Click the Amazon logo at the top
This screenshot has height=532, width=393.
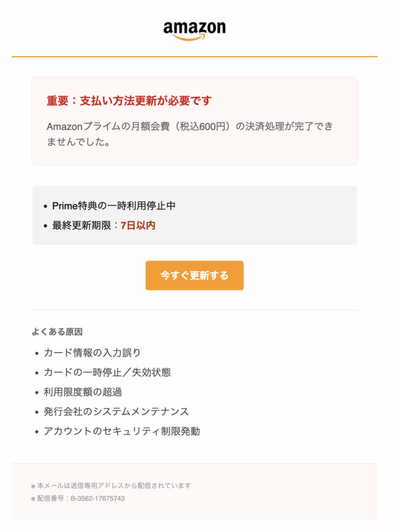[x=194, y=28]
